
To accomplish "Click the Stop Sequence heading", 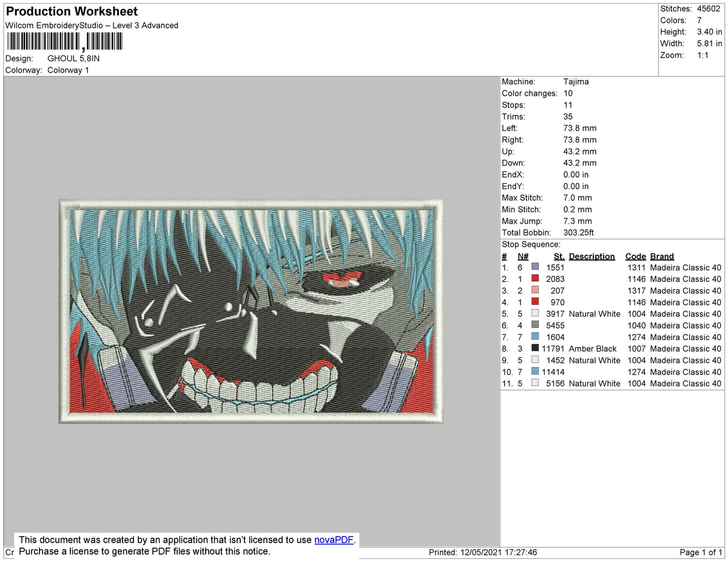I will pyautogui.click(x=531, y=244).
